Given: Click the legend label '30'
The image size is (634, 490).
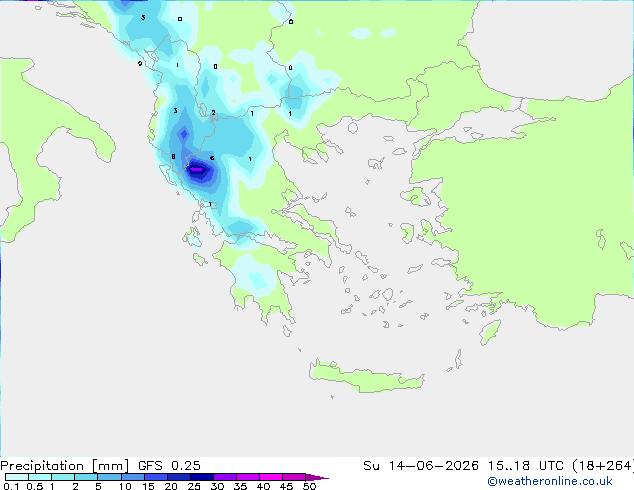Looking at the screenshot, I should tap(217, 486).
